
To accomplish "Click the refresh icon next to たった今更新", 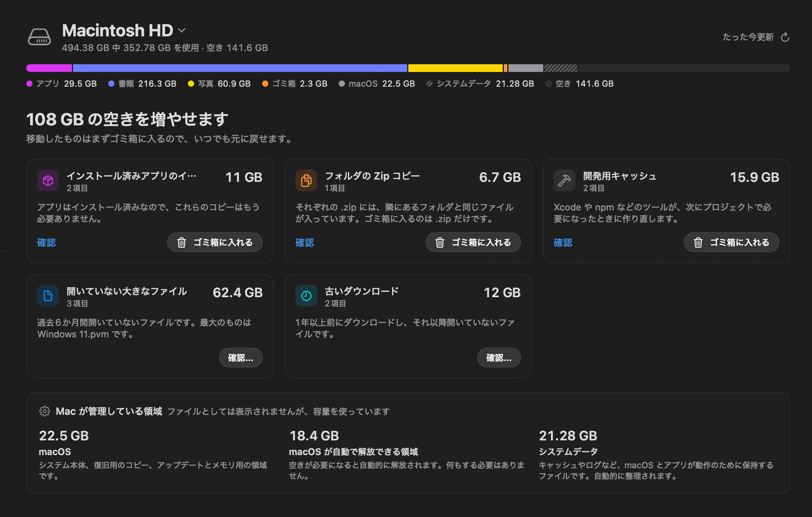I will 785,37.
